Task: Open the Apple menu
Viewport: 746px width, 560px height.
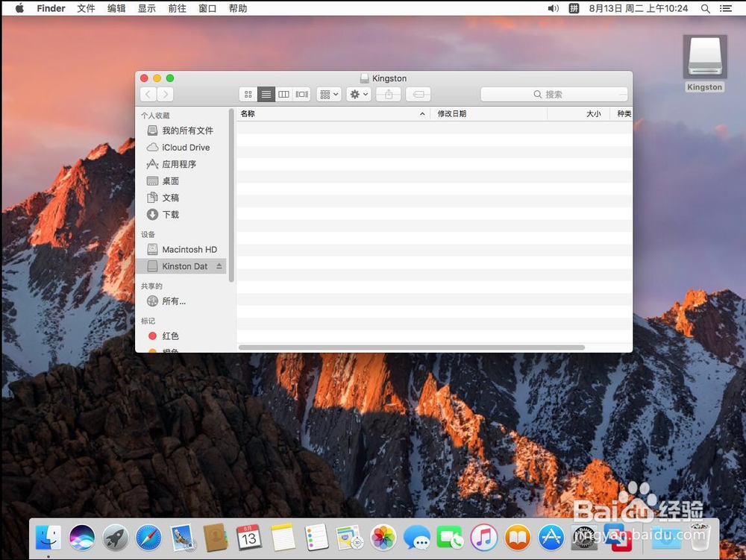Action: [x=19, y=8]
